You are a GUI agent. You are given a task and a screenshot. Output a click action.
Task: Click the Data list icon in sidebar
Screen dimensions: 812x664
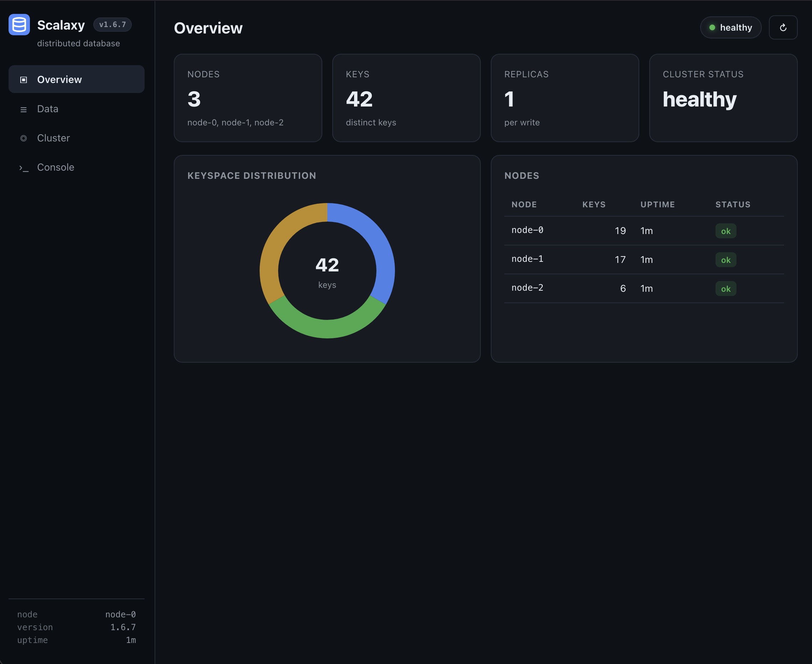[x=23, y=109]
